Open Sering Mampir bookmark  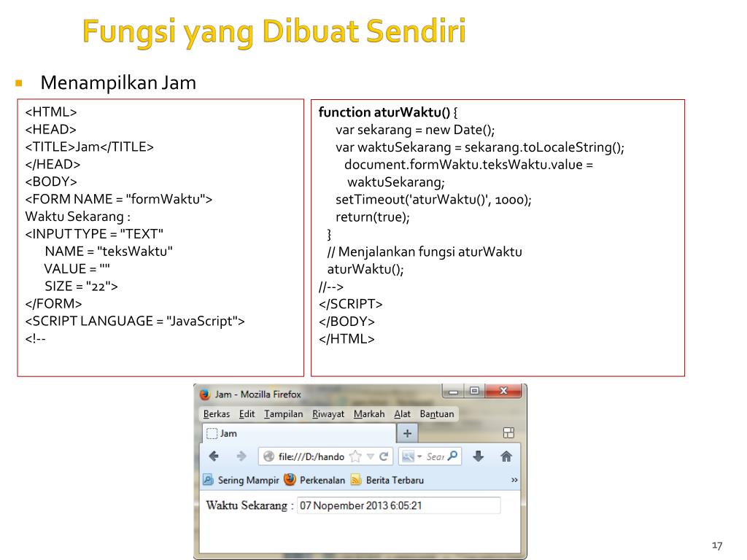[x=241, y=480]
